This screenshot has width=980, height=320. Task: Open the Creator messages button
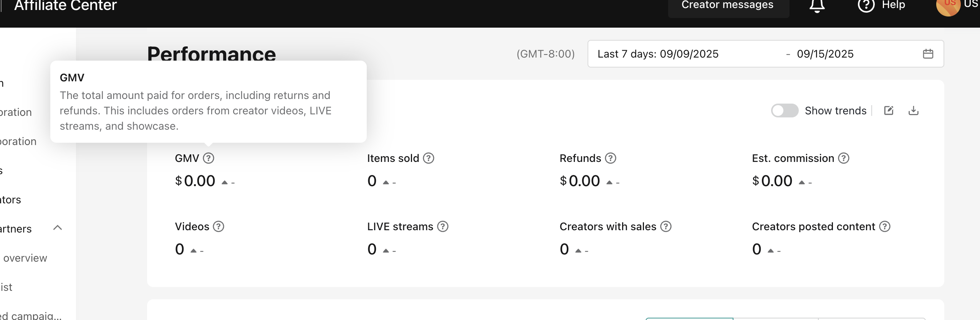pyautogui.click(x=727, y=5)
